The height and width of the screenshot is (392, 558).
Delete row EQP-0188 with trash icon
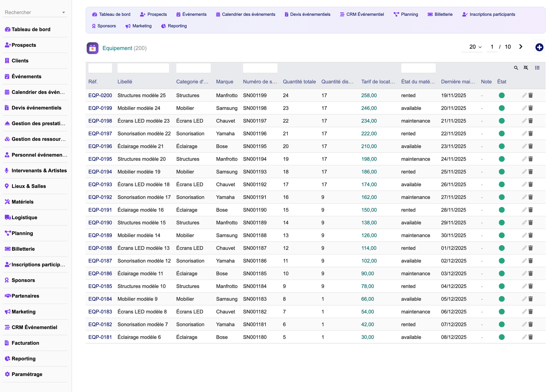pyautogui.click(x=530, y=248)
